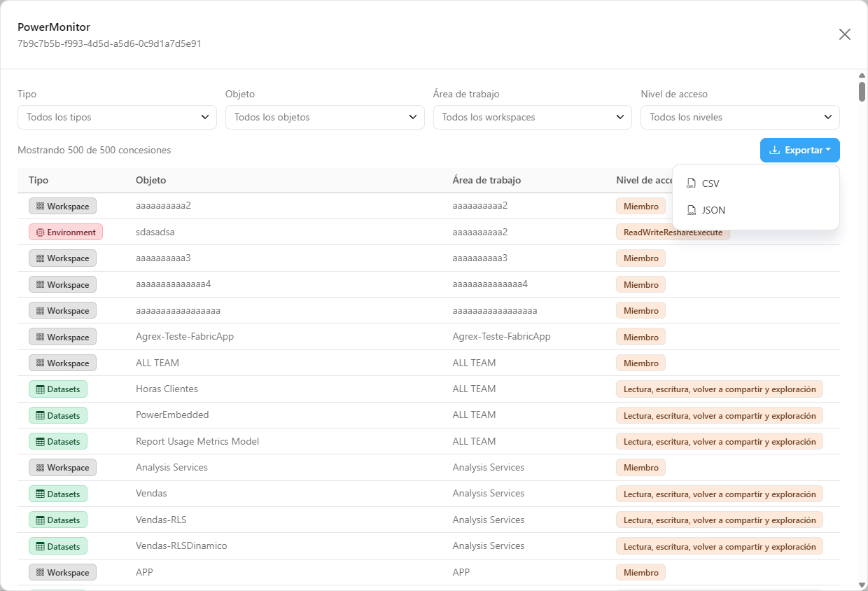Screen dimensions: 868x591
Task: Click the Workspace icon in ALL TEAM row
Action: click(40, 363)
